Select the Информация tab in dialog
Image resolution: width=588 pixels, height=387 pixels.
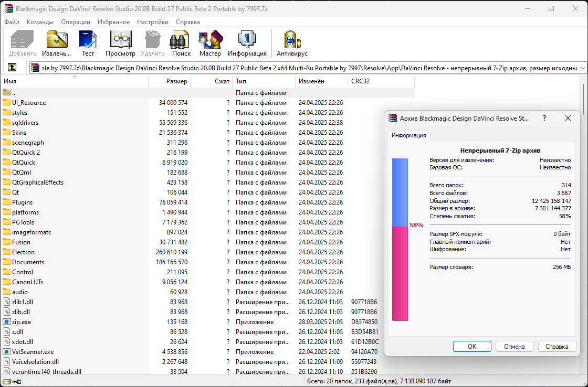(x=409, y=135)
